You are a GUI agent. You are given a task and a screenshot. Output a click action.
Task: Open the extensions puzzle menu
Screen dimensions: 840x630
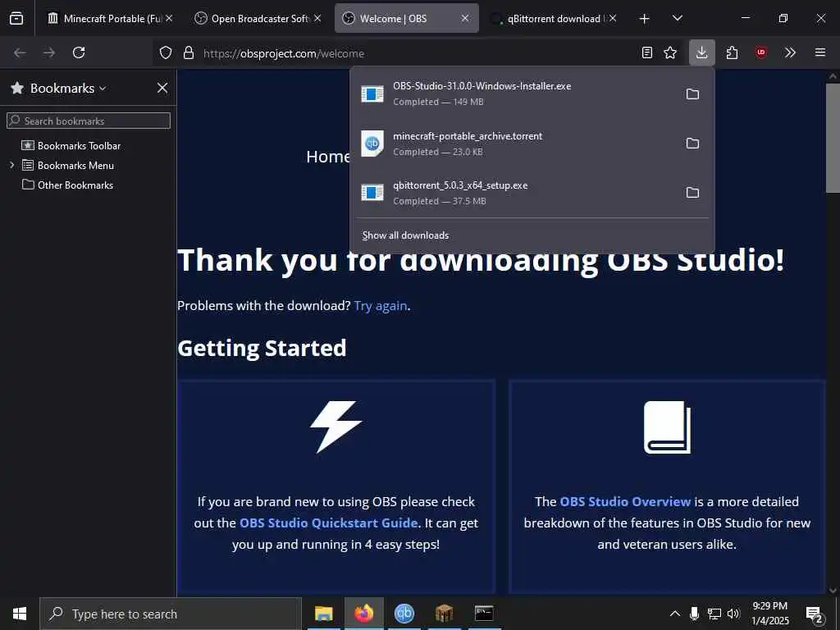[x=733, y=52]
